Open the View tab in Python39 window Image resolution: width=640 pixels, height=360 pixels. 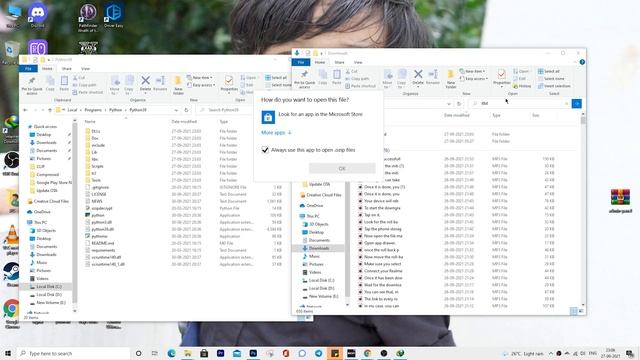pos(85,69)
